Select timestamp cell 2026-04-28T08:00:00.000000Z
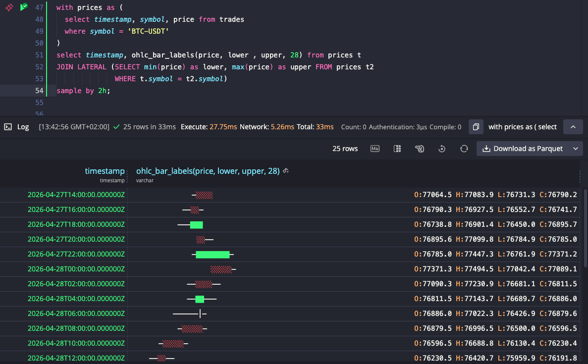The width and height of the screenshot is (588, 364). click(76, 328)
